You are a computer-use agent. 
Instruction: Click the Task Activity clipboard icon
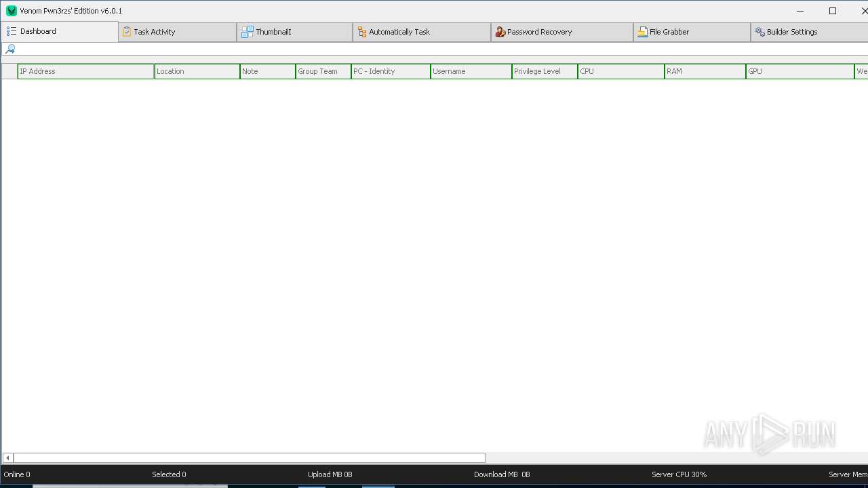(x=127, y=32)
